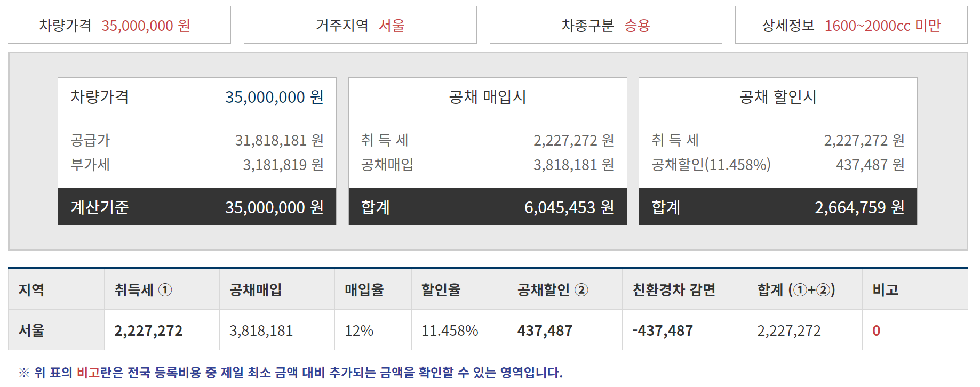Select the 서울 row region cell

point(56,330)
